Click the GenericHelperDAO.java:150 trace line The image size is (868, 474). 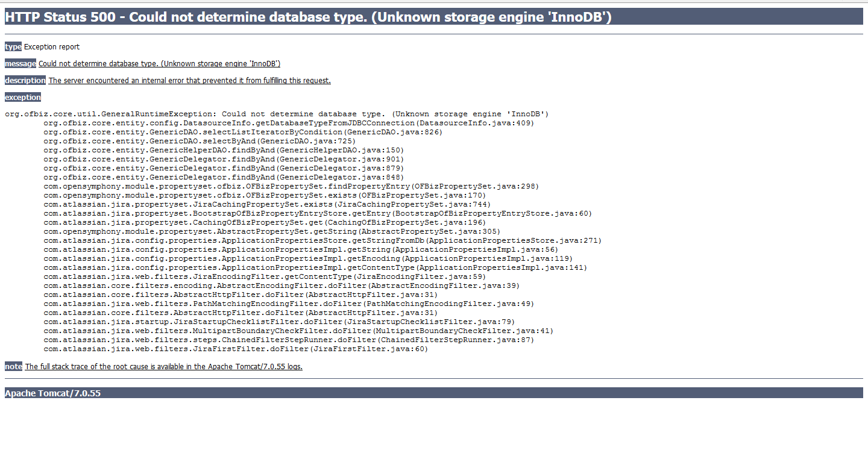point(224,150)
